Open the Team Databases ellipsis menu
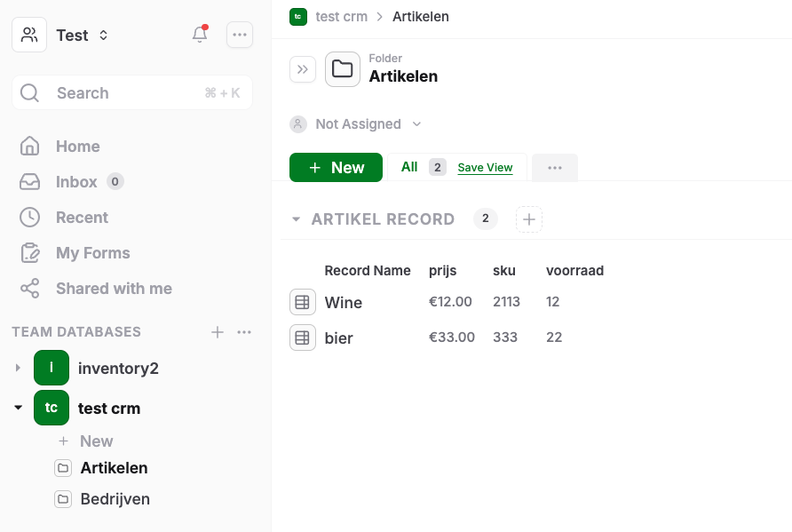The image size is (792, 532). tap(244, 332)
